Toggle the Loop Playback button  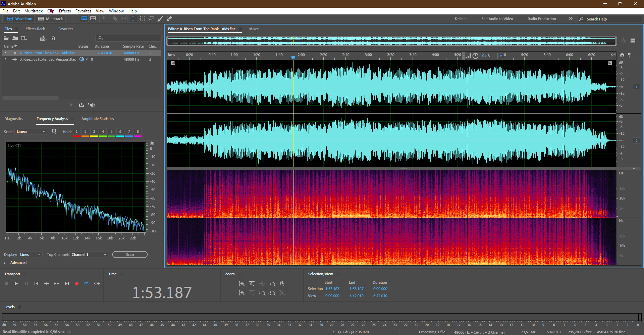point(87,284)
